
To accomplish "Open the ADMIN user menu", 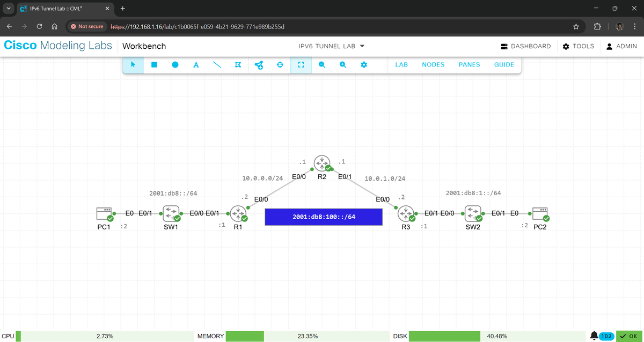I will coord(621,46).
